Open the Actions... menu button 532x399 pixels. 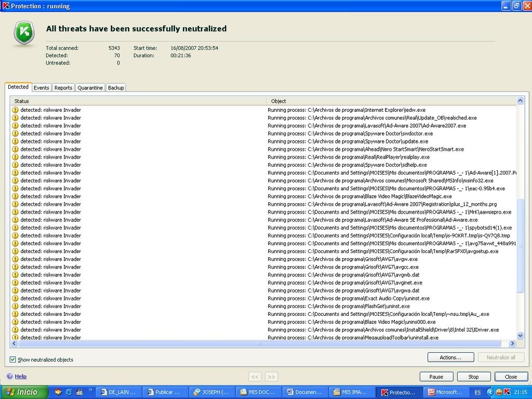tap(450, 357)
